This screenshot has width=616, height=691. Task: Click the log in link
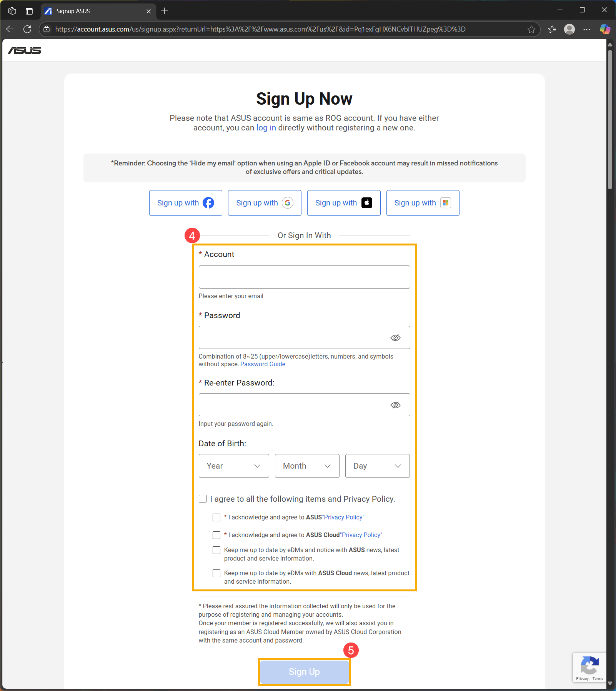[x=266, y=128]
